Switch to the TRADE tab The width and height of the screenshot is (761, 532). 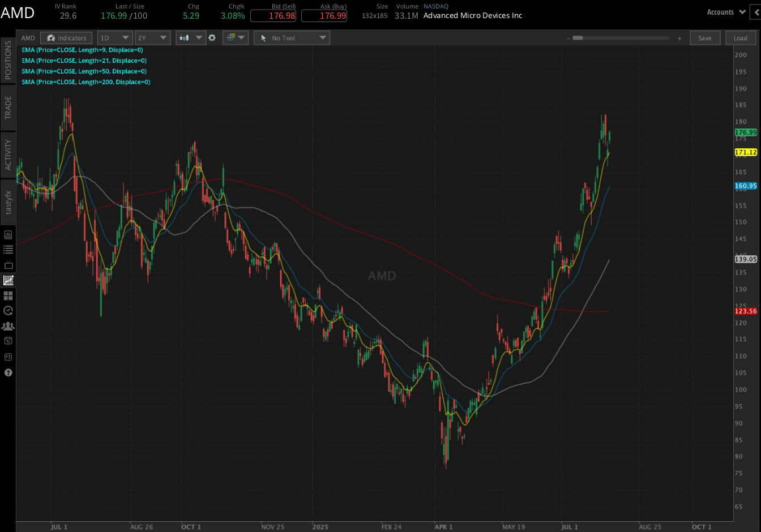click(x=8, y=108)
